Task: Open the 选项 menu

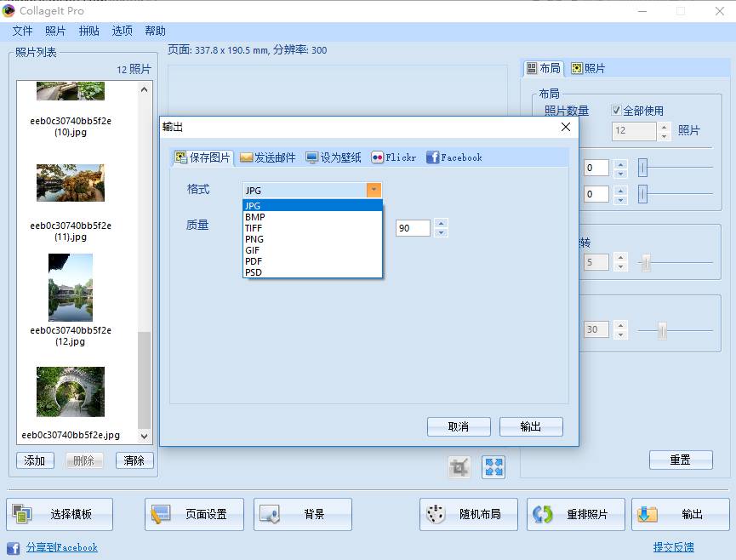Action: 122,31
